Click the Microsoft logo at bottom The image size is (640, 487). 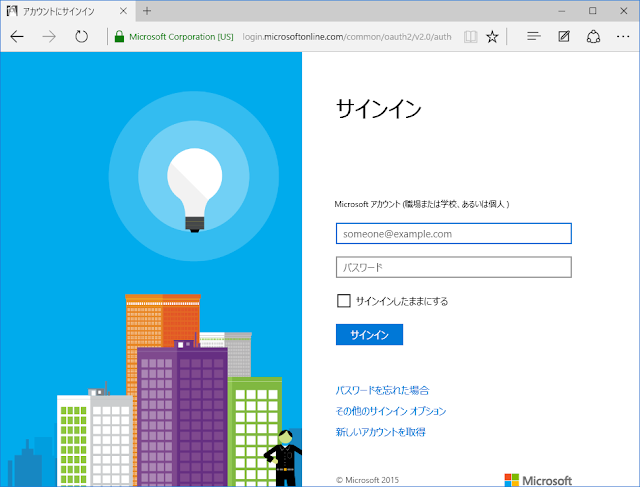pyautogui.click(x=538, y=480)
